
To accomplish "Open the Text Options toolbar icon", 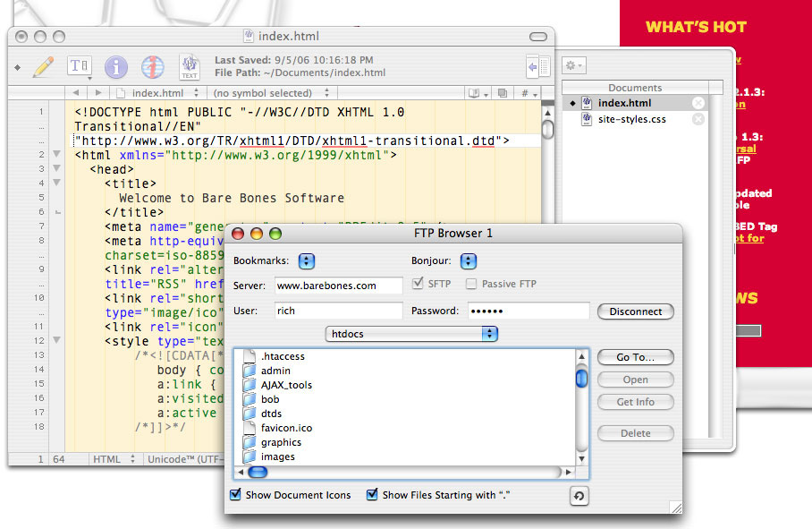I will 80,66.
